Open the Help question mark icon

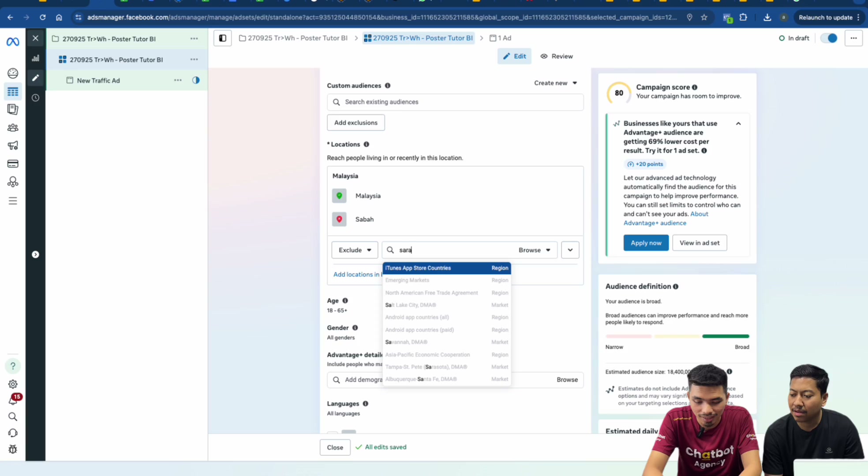point(13,366)
